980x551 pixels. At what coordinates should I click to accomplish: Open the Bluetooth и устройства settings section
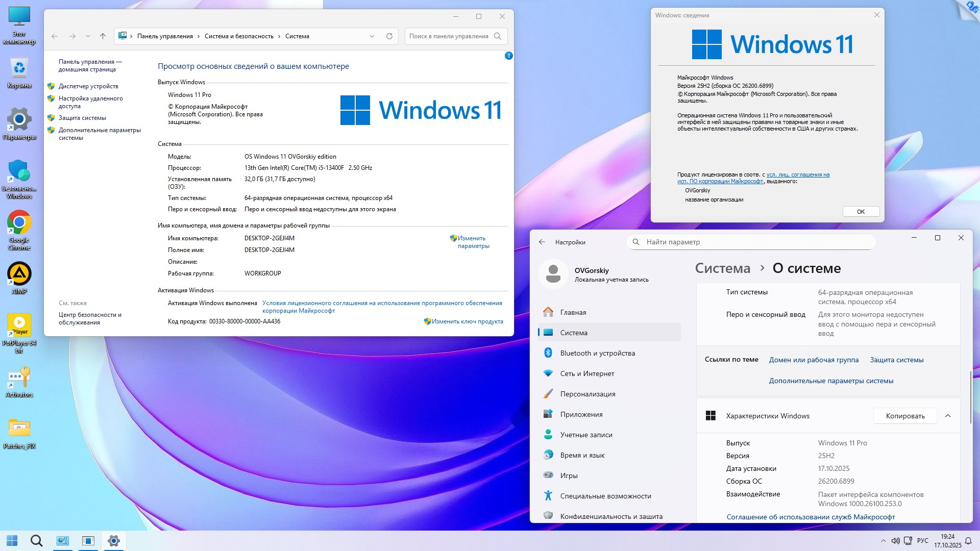pos(597,353)
